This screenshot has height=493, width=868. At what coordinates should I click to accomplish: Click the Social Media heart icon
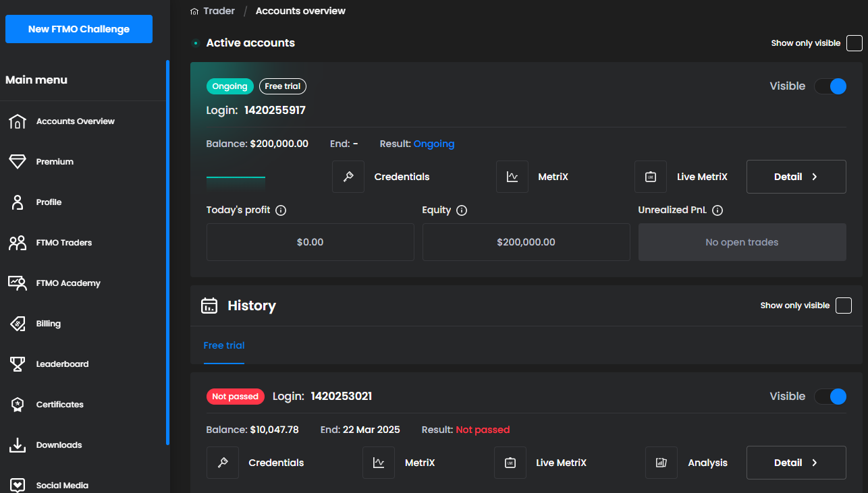(18, 486)
